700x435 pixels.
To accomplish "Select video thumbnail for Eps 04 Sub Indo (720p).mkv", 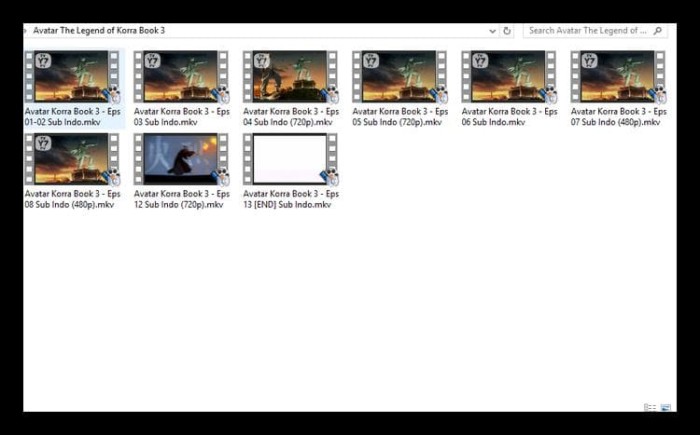I will point(291,76).
